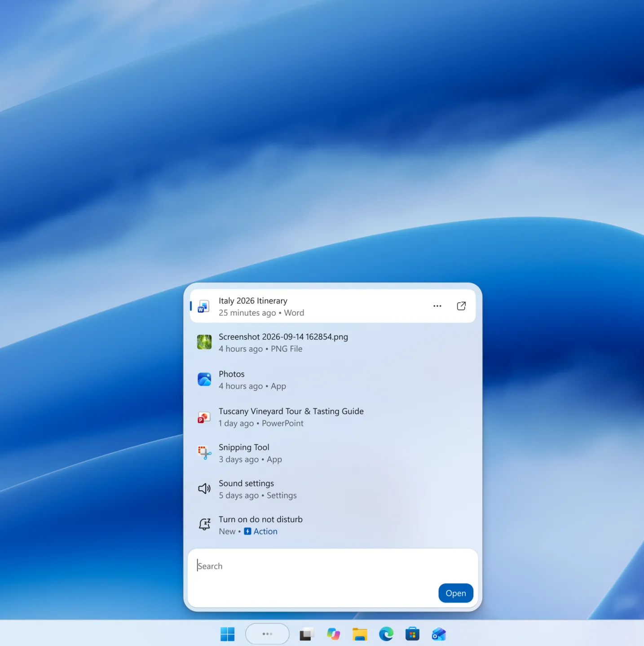Image resolution: width=644 pixels, height=646 pixels.
Task: Open File Explorer from the taskbar
Action: pos(360,634)
